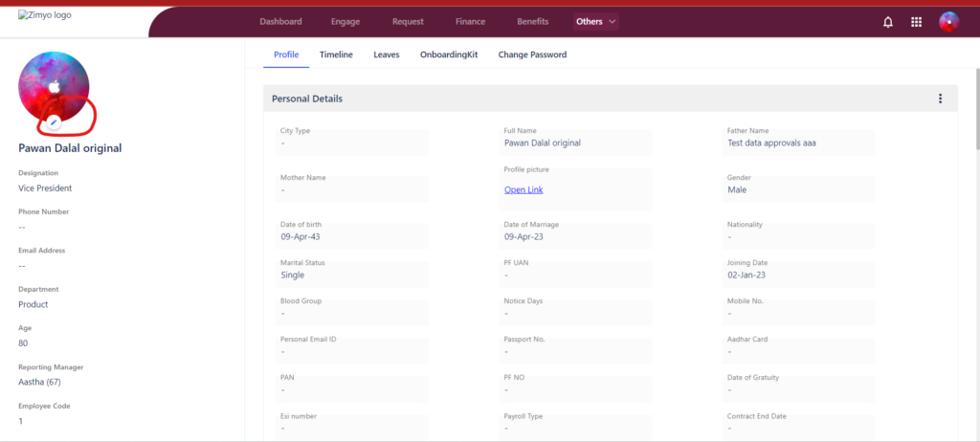Image resolution: width=980 pixels, height=442 pixels.
Task: Click the profile photo edit pencil icon
Action: point(54,122)
